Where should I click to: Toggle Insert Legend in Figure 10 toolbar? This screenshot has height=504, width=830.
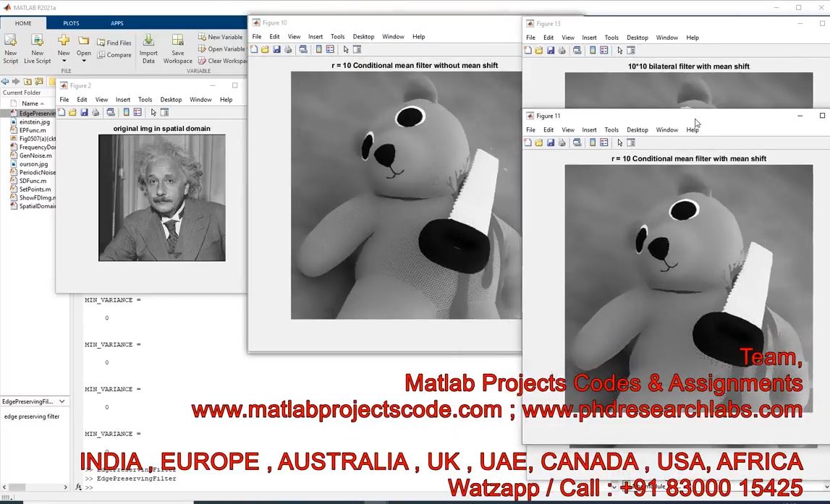point(330,50)
